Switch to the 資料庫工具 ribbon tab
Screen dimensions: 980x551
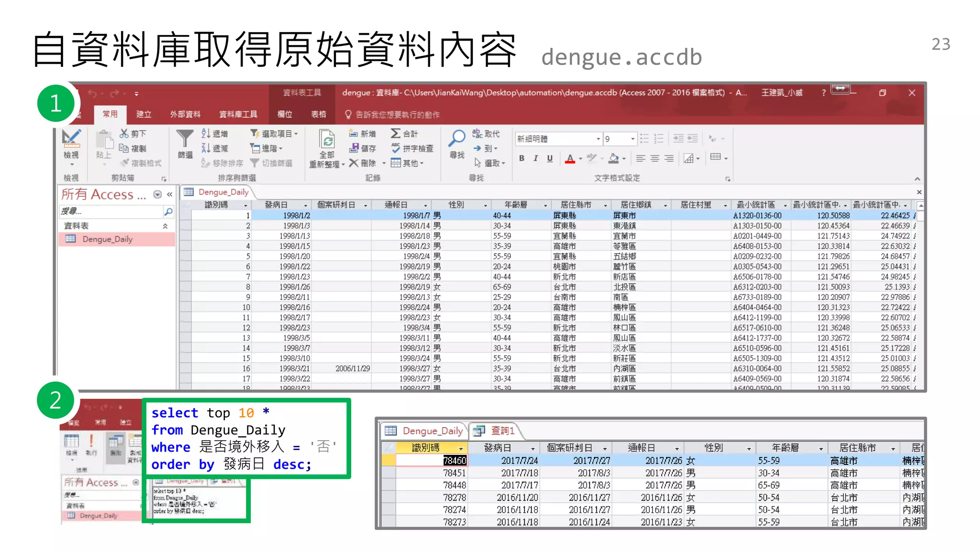pyautogui.click(x=238, y=114)
